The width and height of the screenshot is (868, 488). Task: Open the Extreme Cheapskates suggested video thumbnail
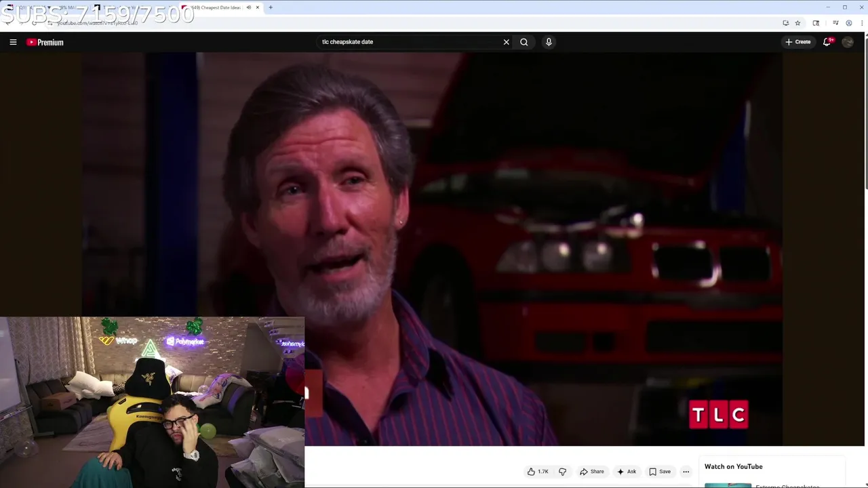coord(728,485)
